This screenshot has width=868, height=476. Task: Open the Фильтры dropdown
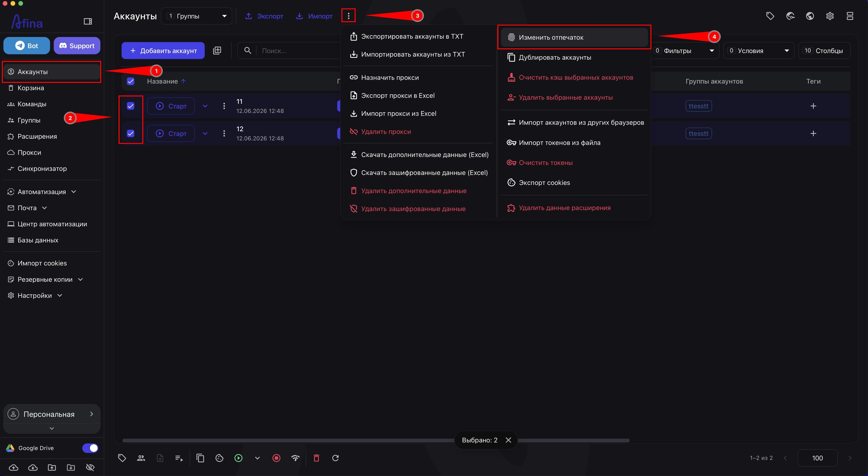click(x=684, y=51)
